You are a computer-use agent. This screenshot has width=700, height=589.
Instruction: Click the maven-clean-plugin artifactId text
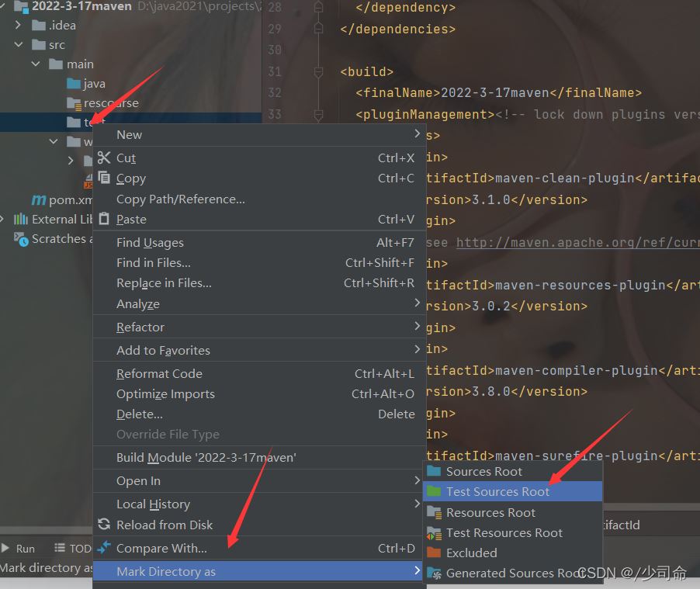pyautogui.click(x=565, y=178)
